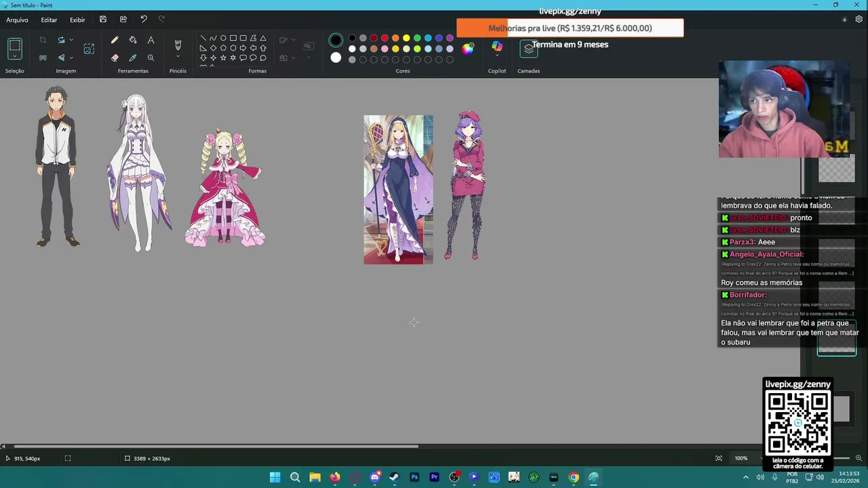Screen dimensions: 868x488
Task: Choose the straight line shape
Action: click(203, 38)
